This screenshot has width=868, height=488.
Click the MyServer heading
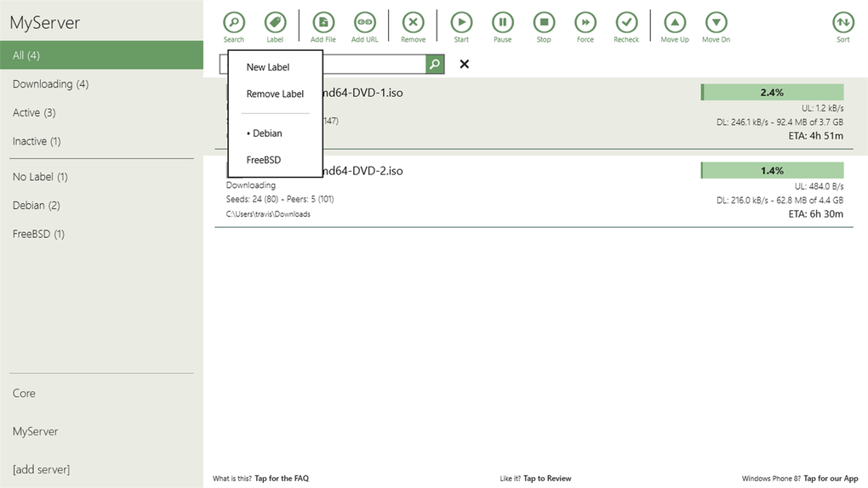[x=45, y=23]
